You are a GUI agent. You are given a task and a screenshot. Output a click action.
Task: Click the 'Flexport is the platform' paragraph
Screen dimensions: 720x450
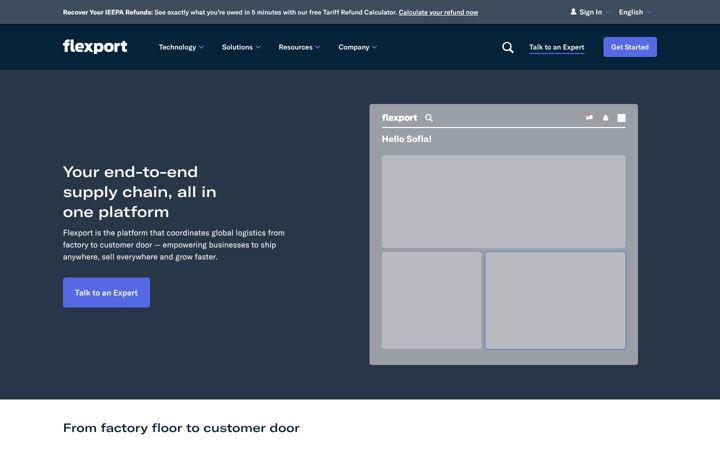pyautogui.click(x=174, y=245)
